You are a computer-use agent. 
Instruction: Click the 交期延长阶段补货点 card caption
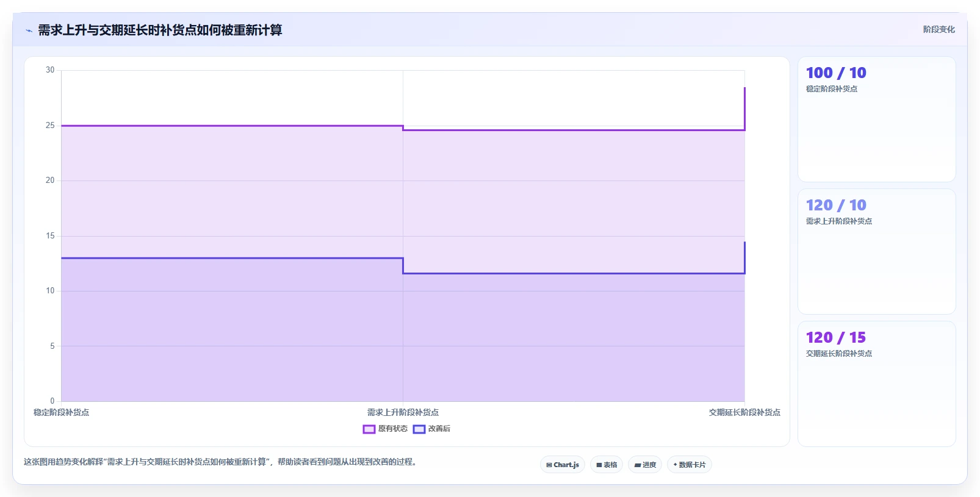(x=839, y=354)
